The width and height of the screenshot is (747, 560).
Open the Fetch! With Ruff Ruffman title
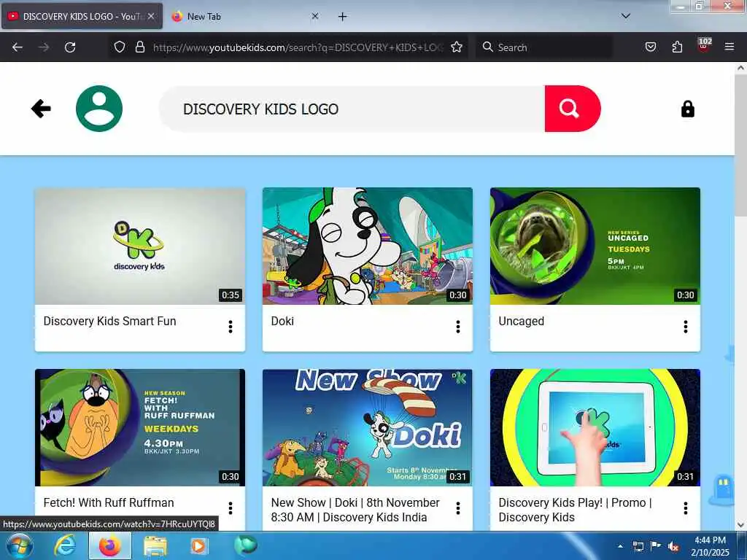(109, 503)
